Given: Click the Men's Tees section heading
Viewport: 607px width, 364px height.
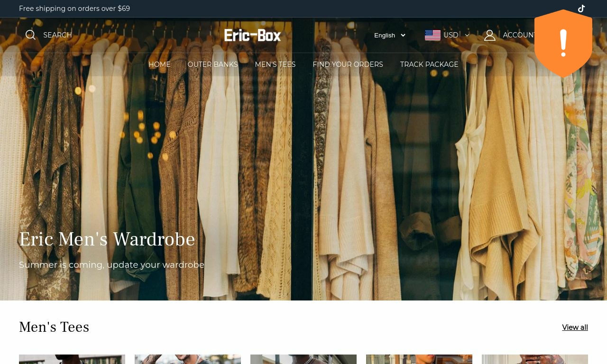Looking at the screenshot, I should [54, 327].
